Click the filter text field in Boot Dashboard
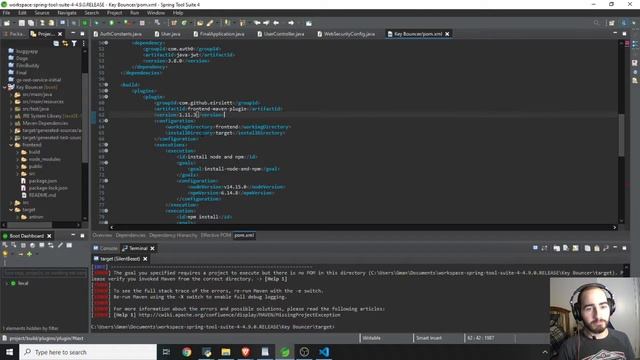The width and height of the screenshot is (640, 360). point(45,273)
